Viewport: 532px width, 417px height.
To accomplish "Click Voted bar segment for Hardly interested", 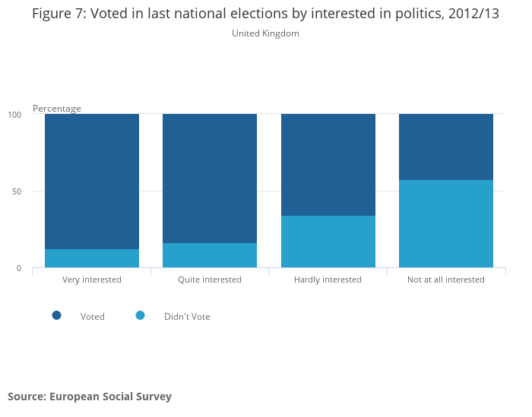I will coord(328,165).
